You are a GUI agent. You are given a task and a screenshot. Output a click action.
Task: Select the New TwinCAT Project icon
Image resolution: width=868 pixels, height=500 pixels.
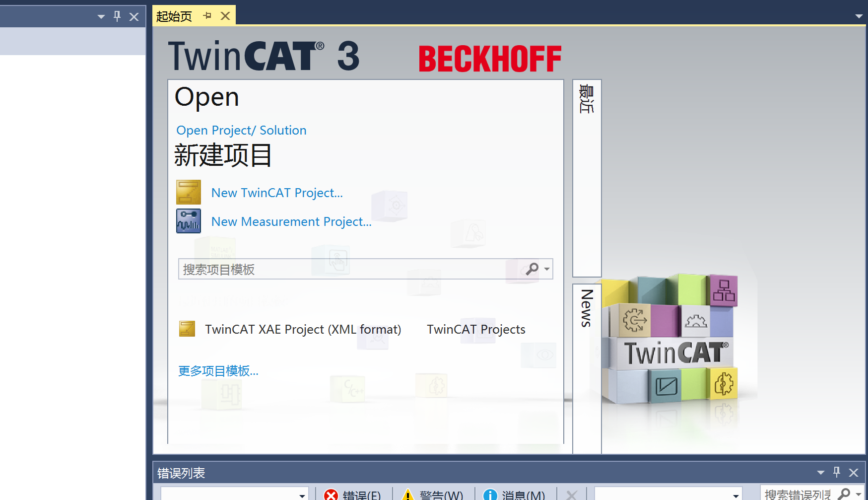188,192
